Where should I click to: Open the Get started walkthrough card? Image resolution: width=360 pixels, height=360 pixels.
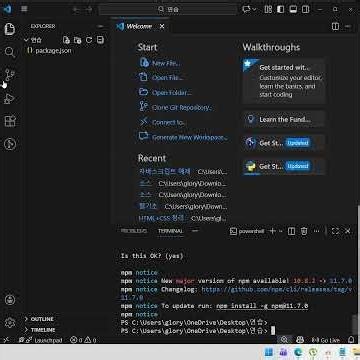point(284,81)
